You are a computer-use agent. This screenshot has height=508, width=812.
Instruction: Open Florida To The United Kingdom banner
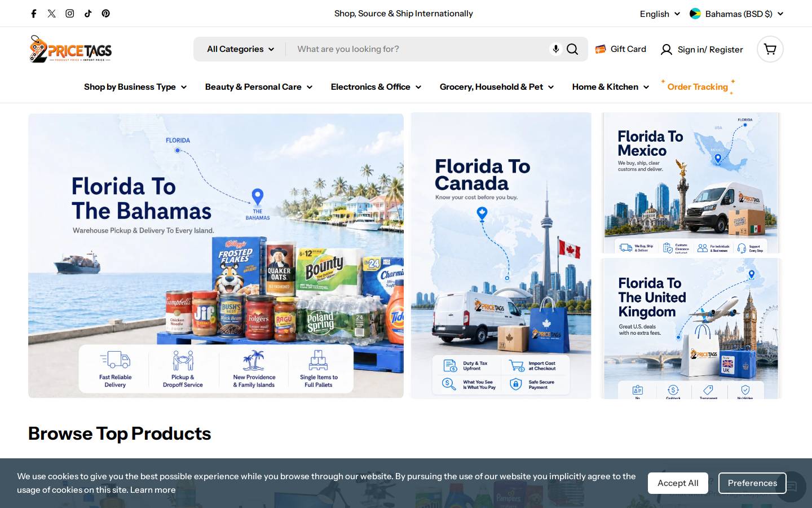click(691, 329)
